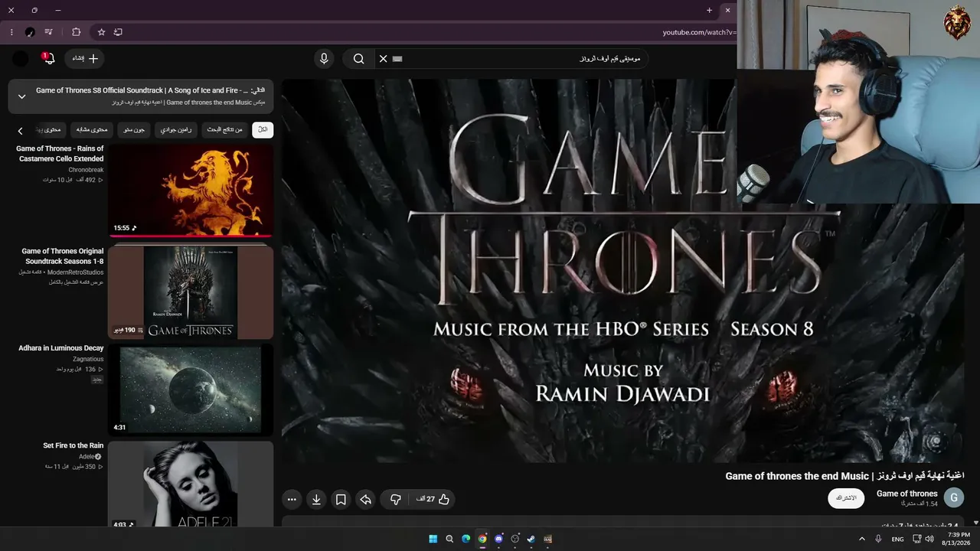Open 'Game of Thrones - Rains of Castamere Cello Extended' title
Screen dimensions: 980x551
(60, 154)
